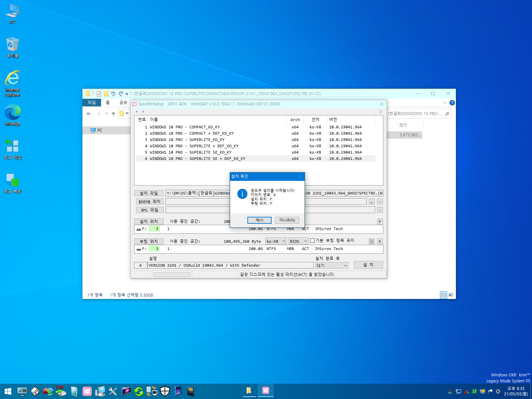
Task: Click the Explorer back arrow
Action: click(x=89, y=114)
